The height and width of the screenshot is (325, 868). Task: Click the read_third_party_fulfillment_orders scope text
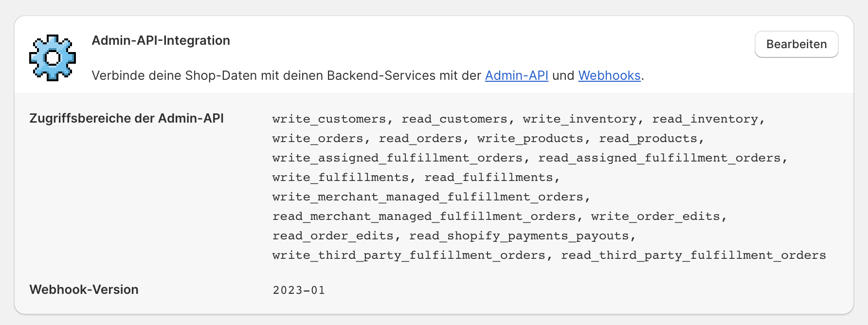click(x=693, y=255)
